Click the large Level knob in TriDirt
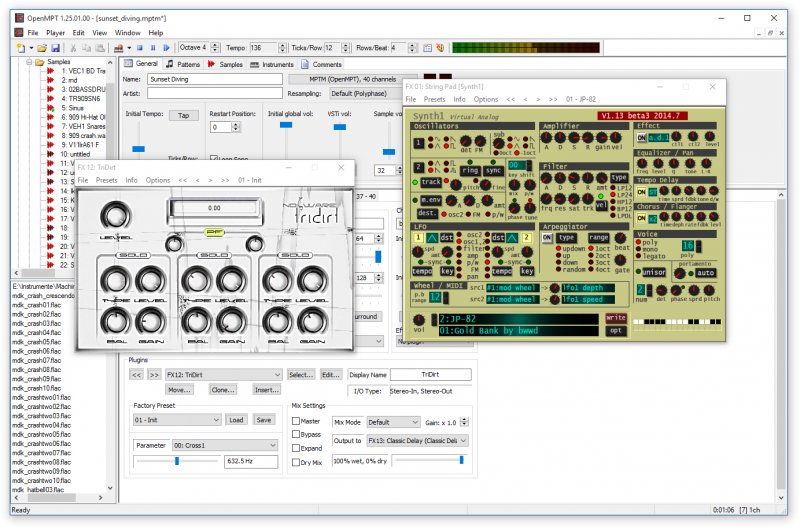800x528 pixels. click(116, 215)
